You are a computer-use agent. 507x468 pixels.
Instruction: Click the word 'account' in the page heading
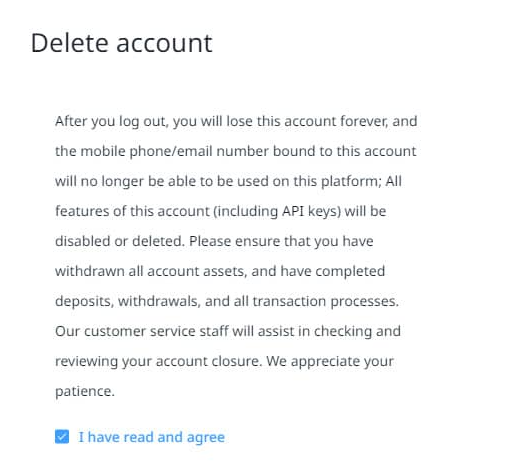click(x=164, y=43)
